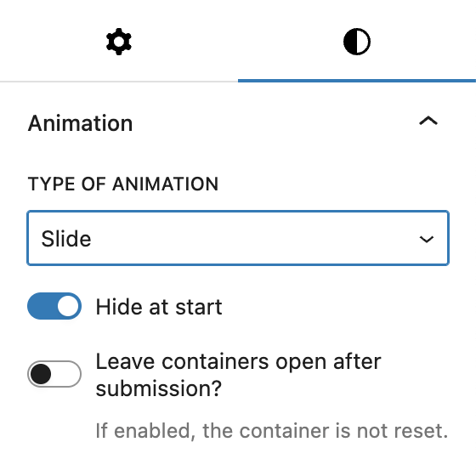476x476 pixels.
Task: Enable Leave containers open after submission toggle
Action: point(54,374)
